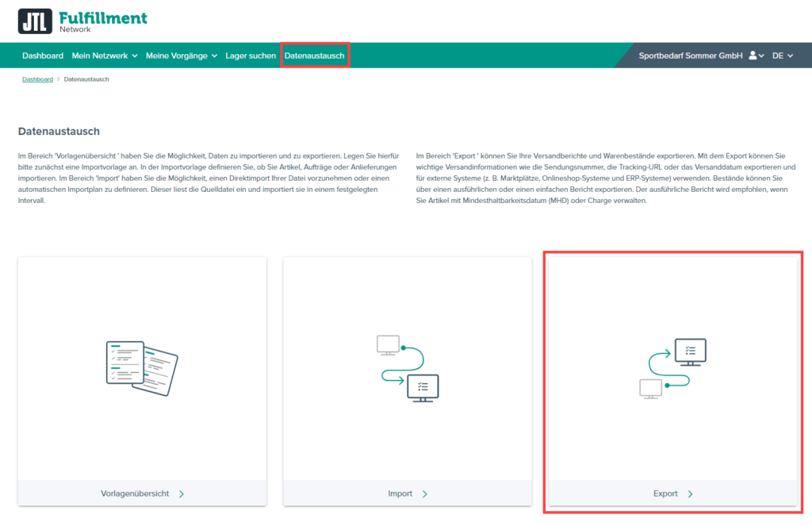Click the Fulfillment Network header title
The width and height of the screenshot is (812, 526).
pos(102,21)
